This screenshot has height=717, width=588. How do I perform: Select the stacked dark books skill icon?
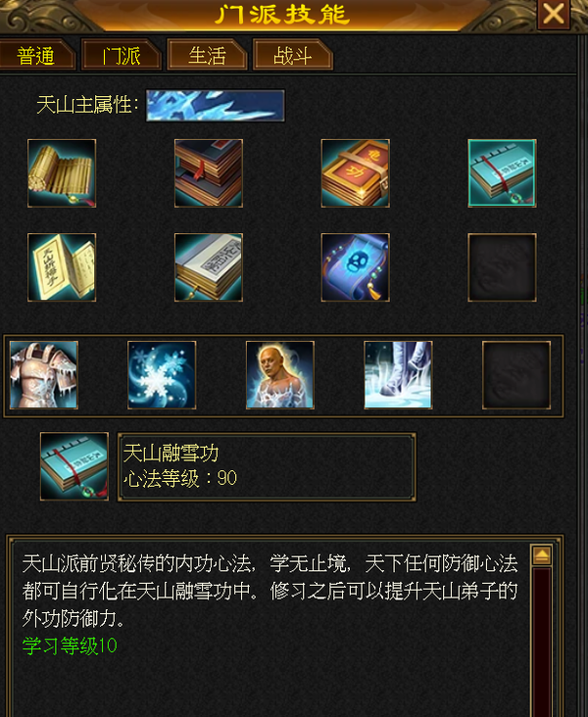[x=209, y=173]
